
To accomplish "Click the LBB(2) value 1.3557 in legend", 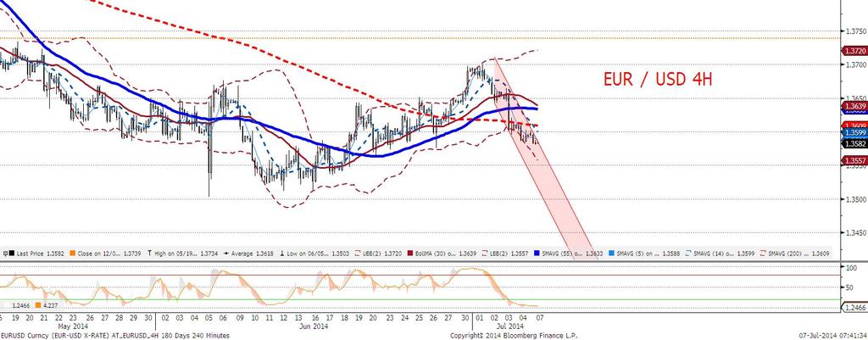I will (520, 254).
